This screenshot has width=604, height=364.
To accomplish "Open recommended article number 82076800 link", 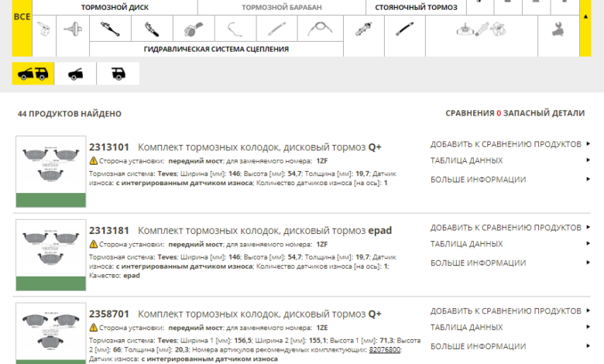I will (x=384, y=350).
